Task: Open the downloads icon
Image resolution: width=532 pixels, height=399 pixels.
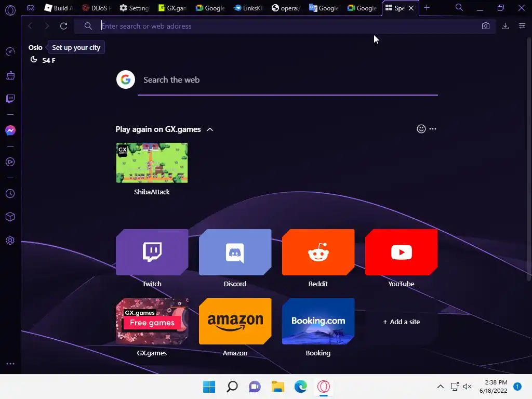Action: (x=505, y=26)
